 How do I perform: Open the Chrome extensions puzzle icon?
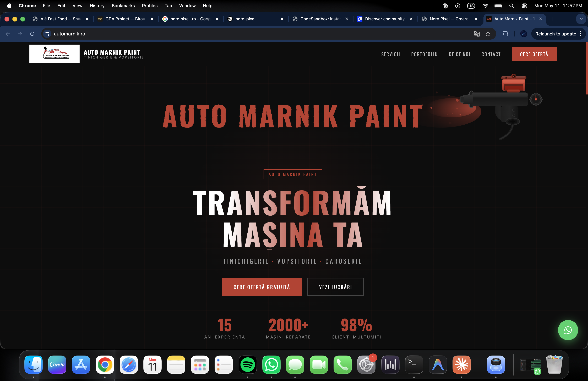[x=505, y=34]
